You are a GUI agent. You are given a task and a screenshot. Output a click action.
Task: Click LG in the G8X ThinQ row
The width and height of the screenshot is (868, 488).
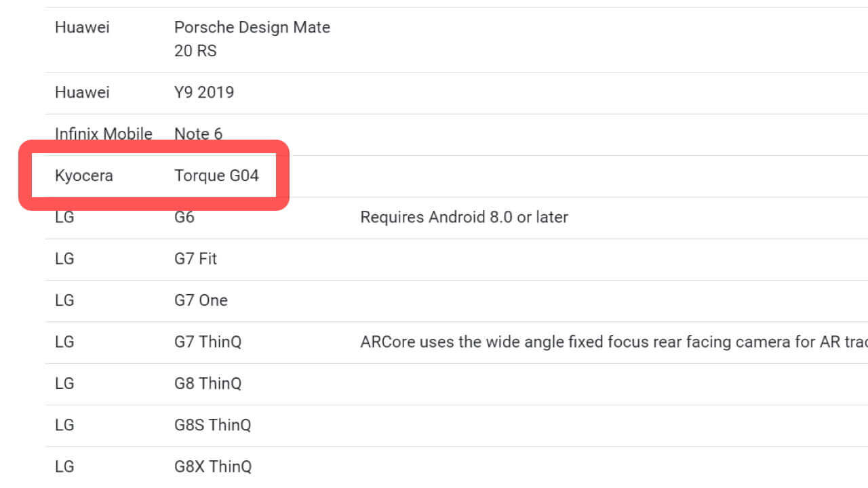click(x=64, y=466)
